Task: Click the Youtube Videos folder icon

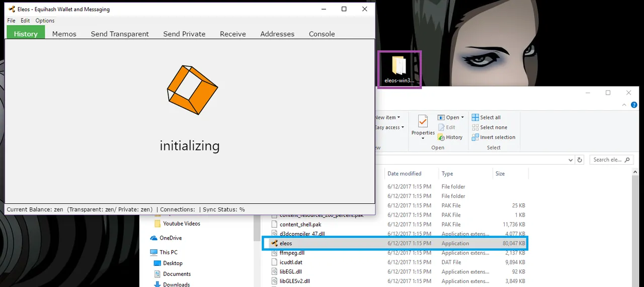Action: click(x=157, y=224)
